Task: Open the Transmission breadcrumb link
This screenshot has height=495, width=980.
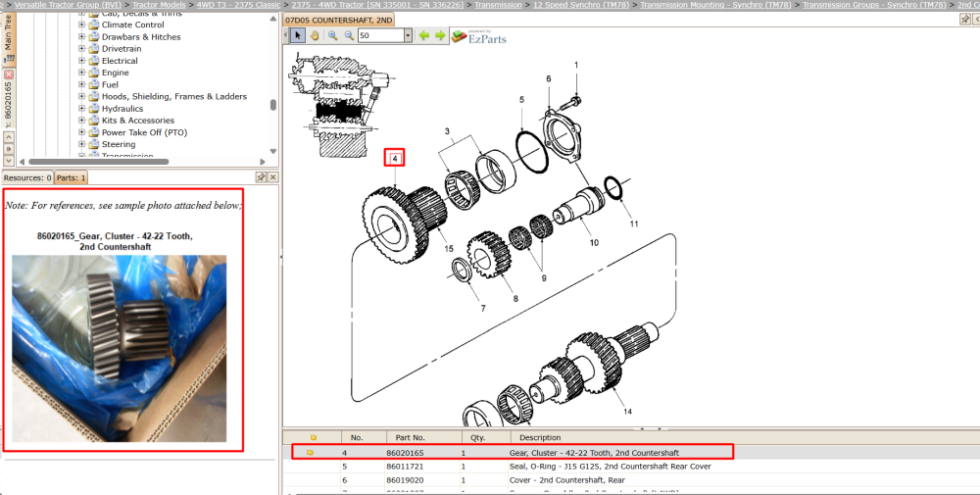Action: [498, 4]
